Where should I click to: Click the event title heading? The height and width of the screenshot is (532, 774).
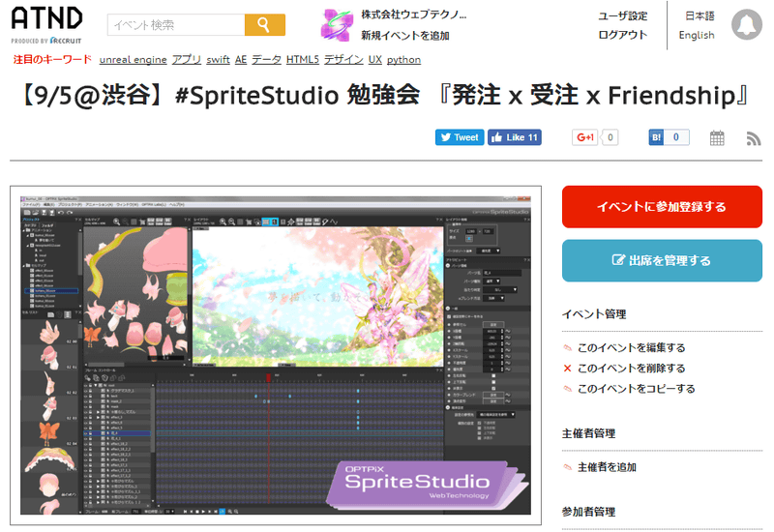tap(386, 95)
